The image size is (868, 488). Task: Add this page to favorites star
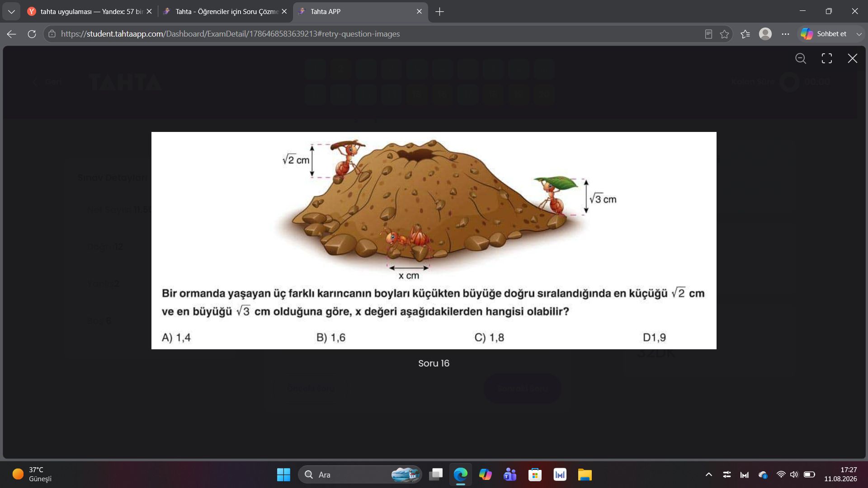pyautogui.click(x=725, y=34)
